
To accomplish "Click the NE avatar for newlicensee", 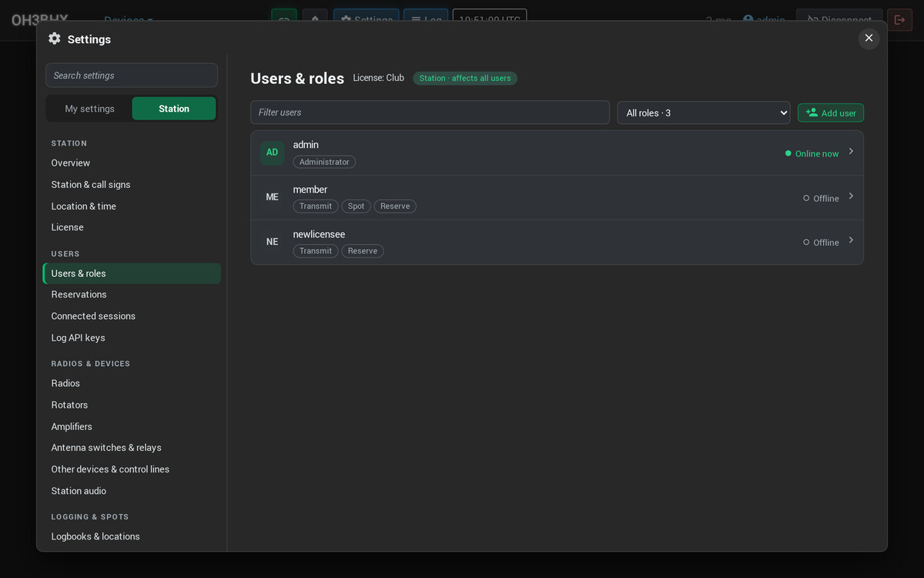I will coord(272,242).
